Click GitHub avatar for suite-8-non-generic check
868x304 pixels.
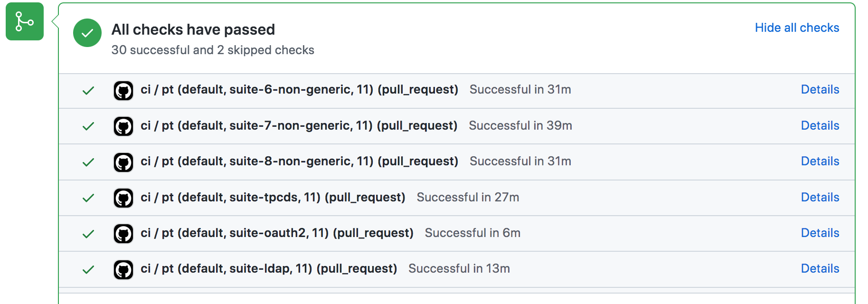coord(123,162)
